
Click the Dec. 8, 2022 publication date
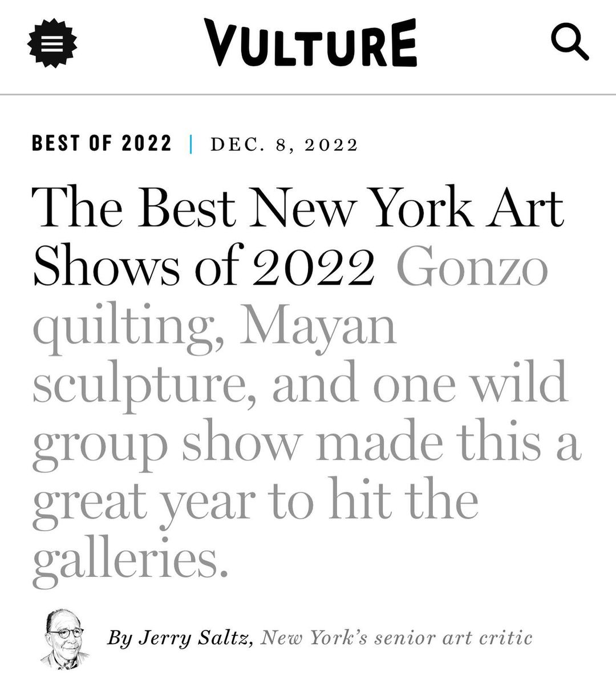[284, 144]
